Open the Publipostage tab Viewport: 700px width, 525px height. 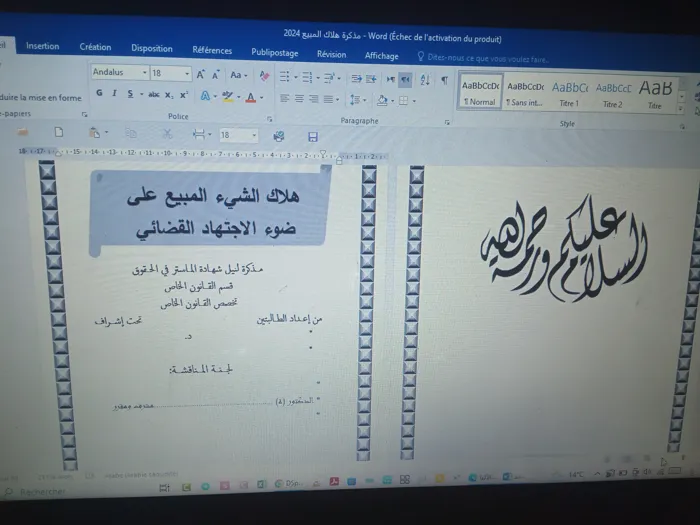(x=275, y=53)
